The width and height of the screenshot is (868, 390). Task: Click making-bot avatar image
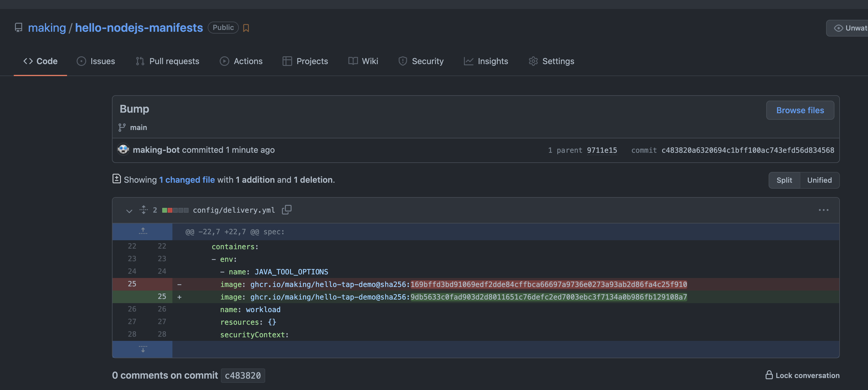point(123,150)
